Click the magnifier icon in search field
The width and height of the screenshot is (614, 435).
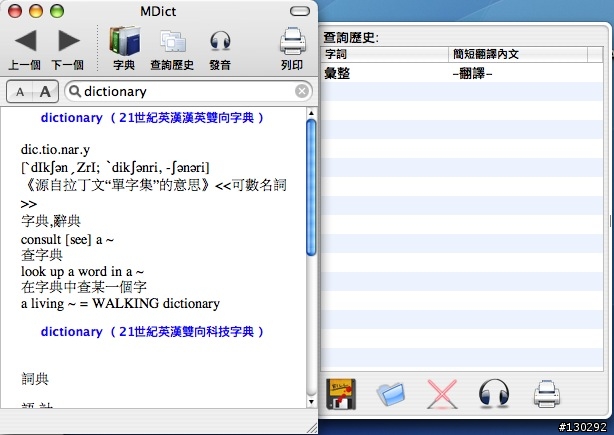coord(74,91)
